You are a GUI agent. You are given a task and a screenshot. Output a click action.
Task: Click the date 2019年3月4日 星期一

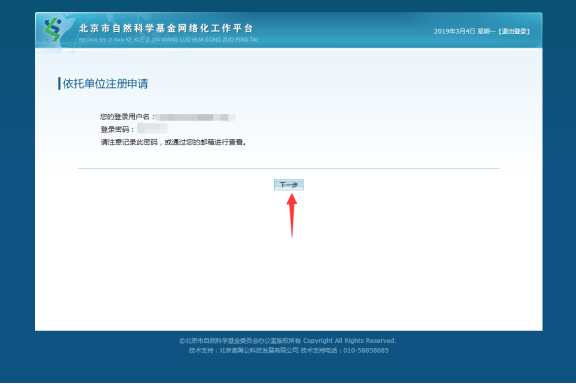point(465,32)
